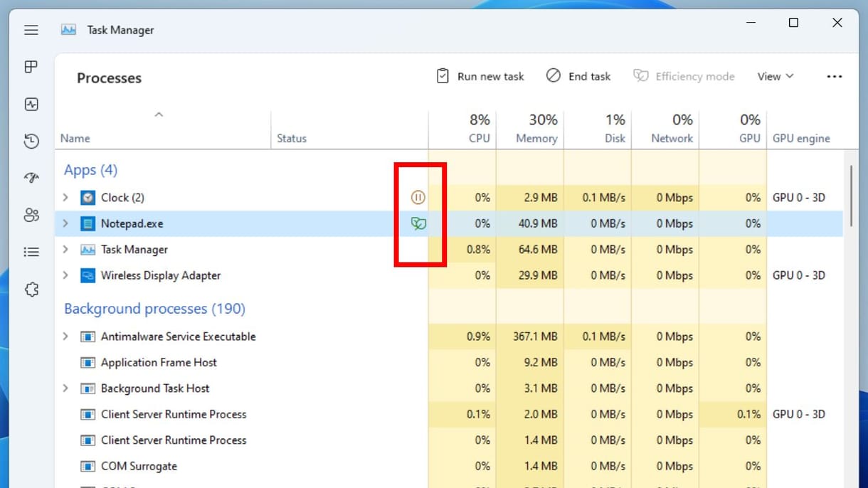Viewport: 868px width, 488px height.
Task: Click the Apps (4) group heading
Action: 90,170
